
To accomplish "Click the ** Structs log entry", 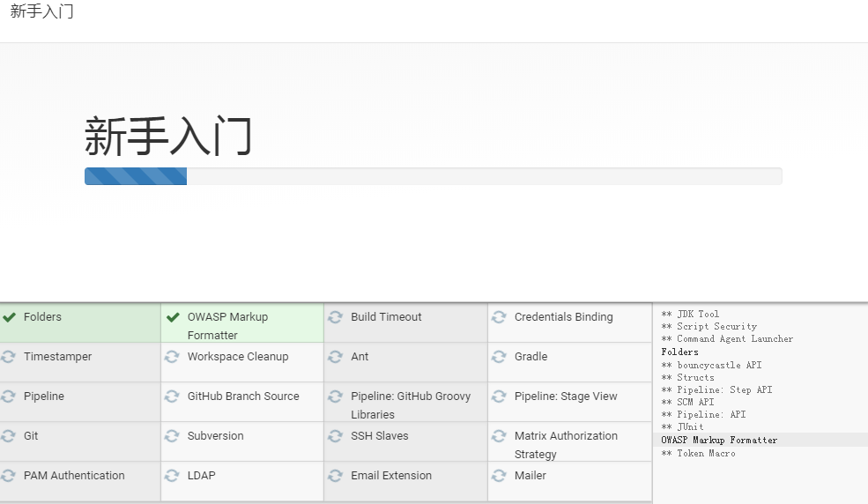I will click(x=687, y=377).
